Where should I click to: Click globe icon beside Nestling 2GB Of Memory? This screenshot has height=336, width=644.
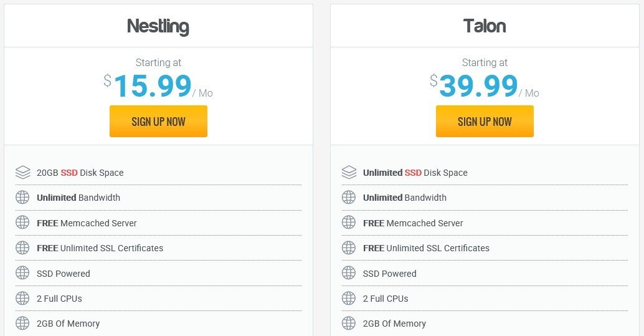[x=22, y=324]
